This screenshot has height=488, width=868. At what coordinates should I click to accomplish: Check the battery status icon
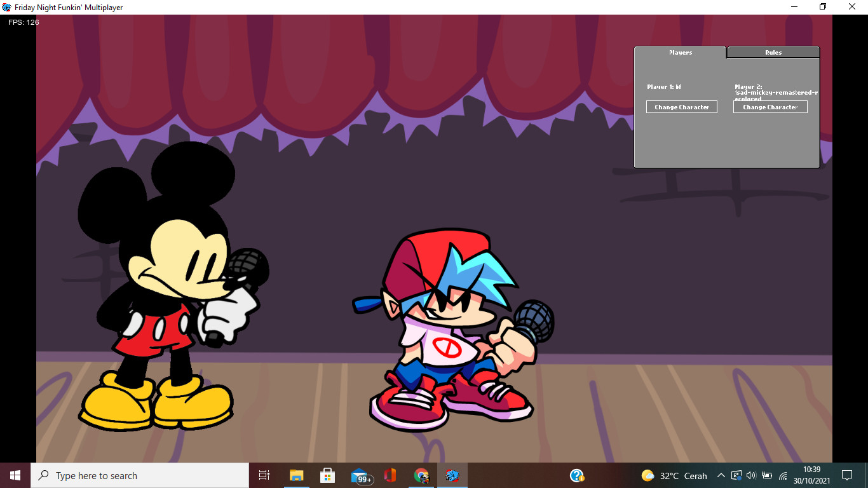767,475
